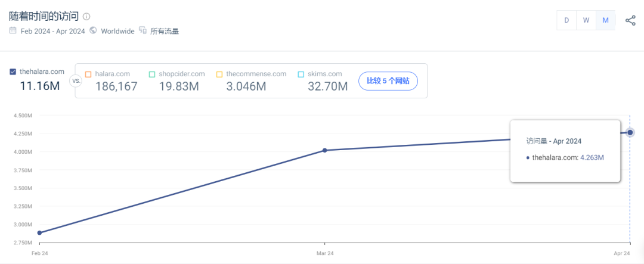This screenshot has width=644, height=264.
Task: Click the calendar icon near date range
Action: [13, 30]
